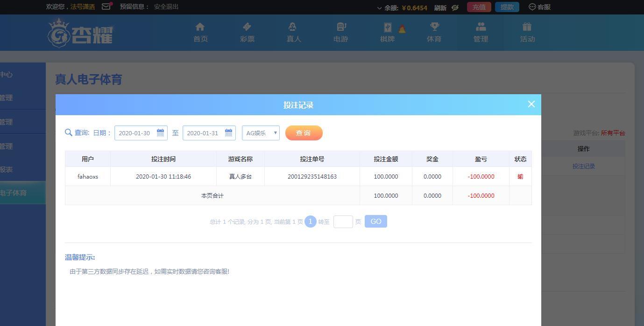Viewport: 644px width, 326px height.
Task: Click the page number jump input field
Action: [343, 222]
